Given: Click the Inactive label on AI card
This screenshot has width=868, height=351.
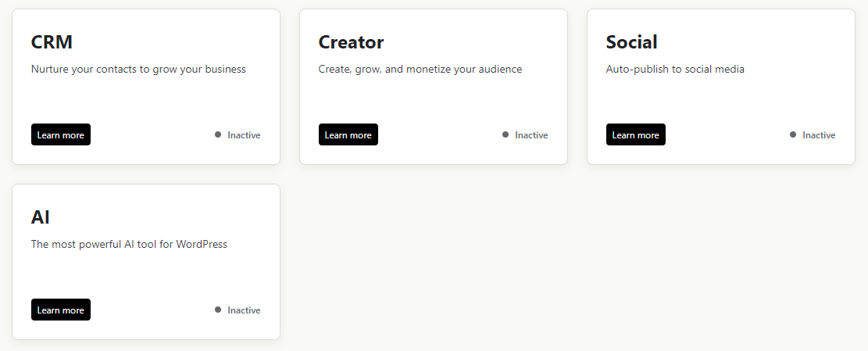Looking at the screenshot, I should [244, 310].
